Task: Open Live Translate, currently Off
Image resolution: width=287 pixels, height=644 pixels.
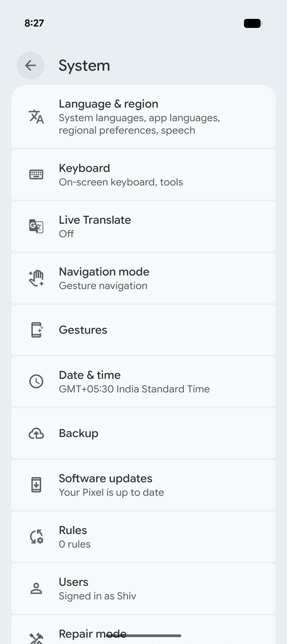Action: click(143, 226)
